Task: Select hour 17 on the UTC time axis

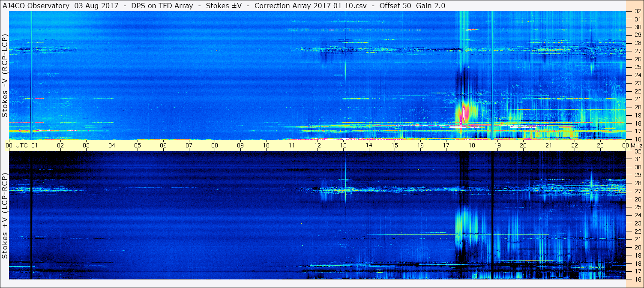Action: click(446, 145)
